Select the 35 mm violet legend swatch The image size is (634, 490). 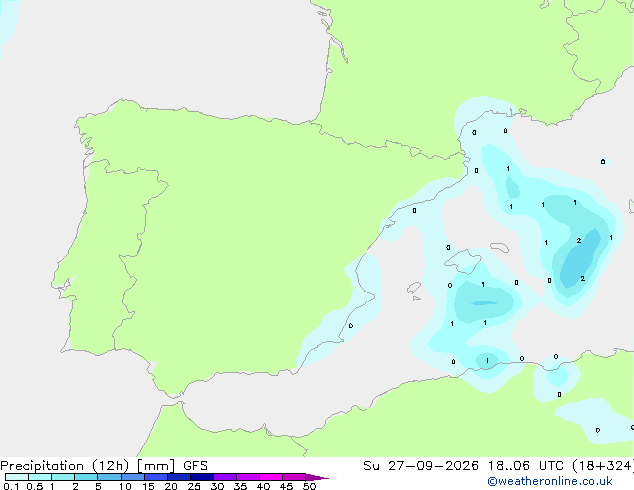[248, 477]
